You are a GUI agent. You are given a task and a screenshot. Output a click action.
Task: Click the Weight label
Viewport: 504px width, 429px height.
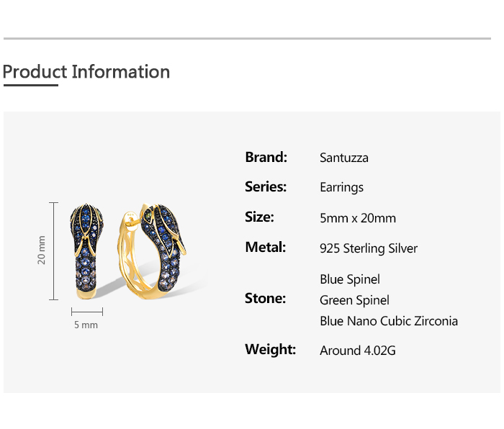(270, 349)
